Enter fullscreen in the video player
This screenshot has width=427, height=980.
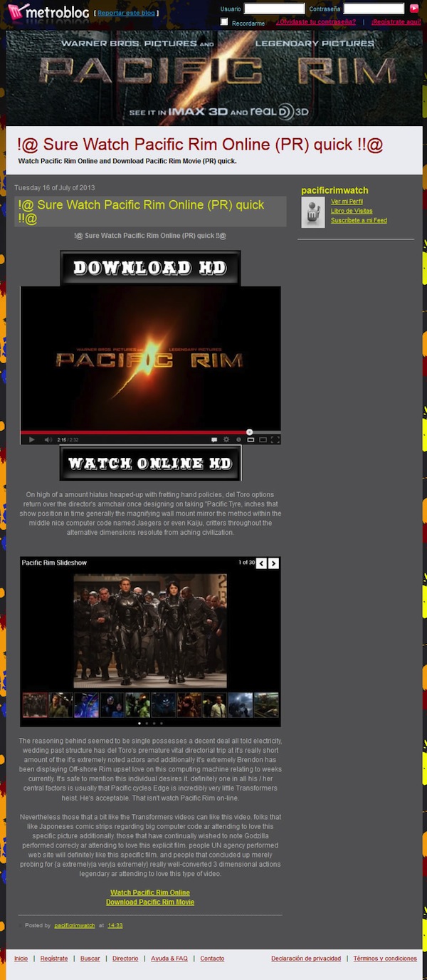tap(275, 439)
